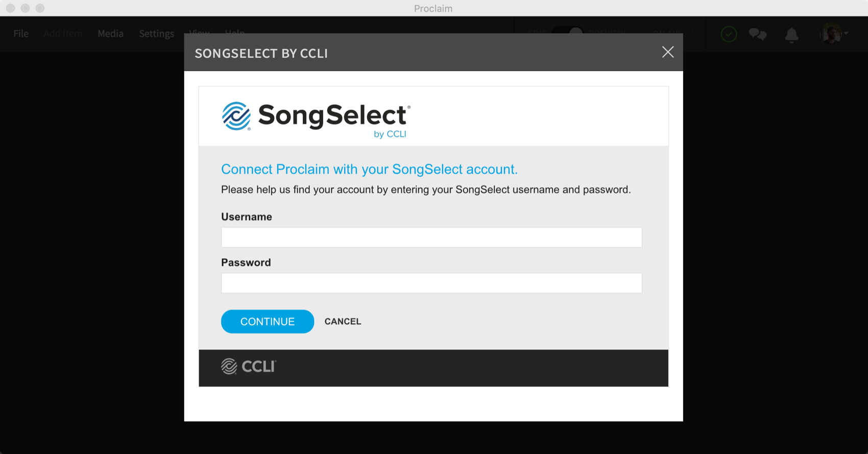Click the red macOS close window button
868x454 pixels.
(x=10, y=8)
